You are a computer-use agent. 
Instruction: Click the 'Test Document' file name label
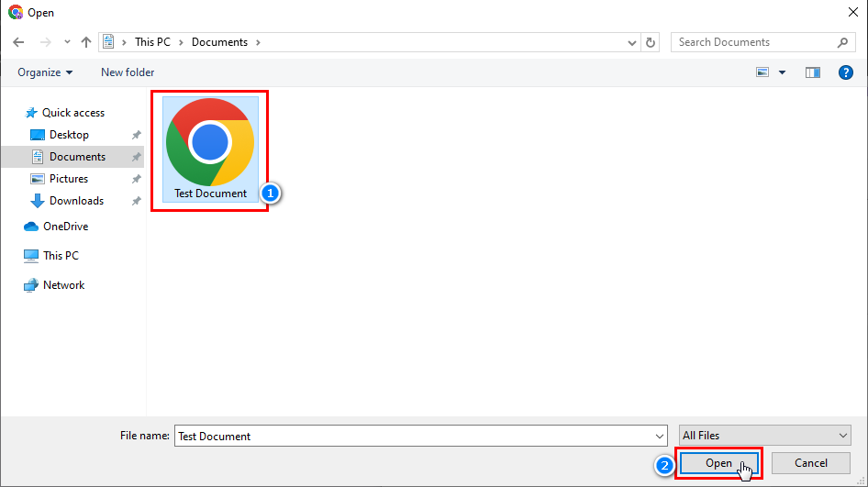(210, 194)
